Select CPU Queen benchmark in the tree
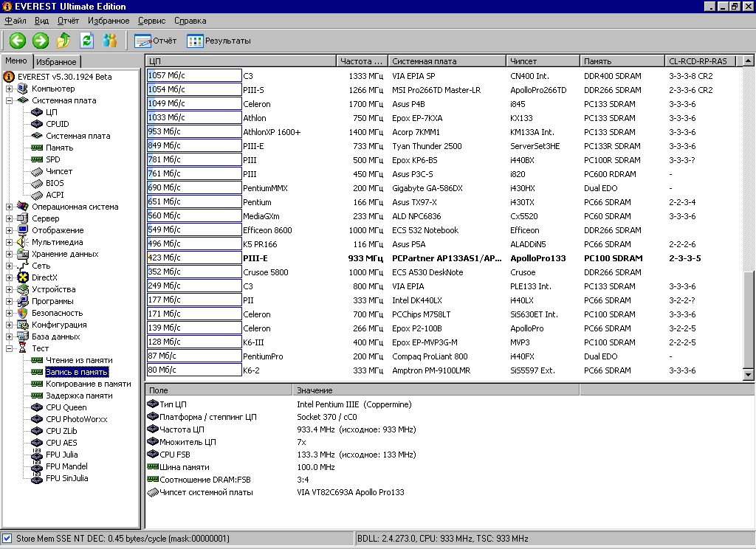 tap(66, 407)
